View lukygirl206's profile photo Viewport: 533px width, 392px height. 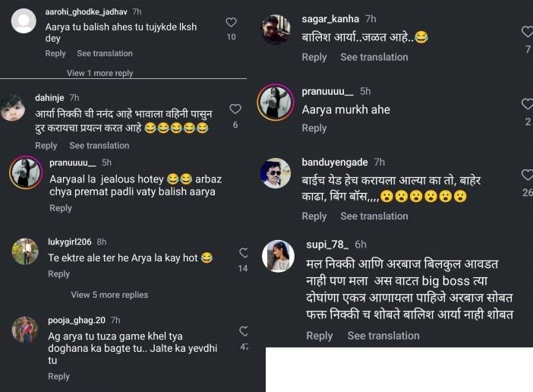coord(25,251)
